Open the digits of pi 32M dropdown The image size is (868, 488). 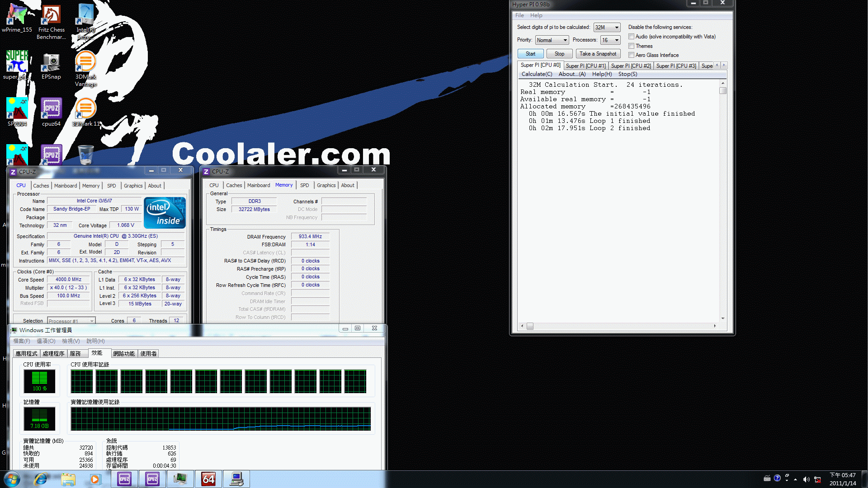pos(607,28)
